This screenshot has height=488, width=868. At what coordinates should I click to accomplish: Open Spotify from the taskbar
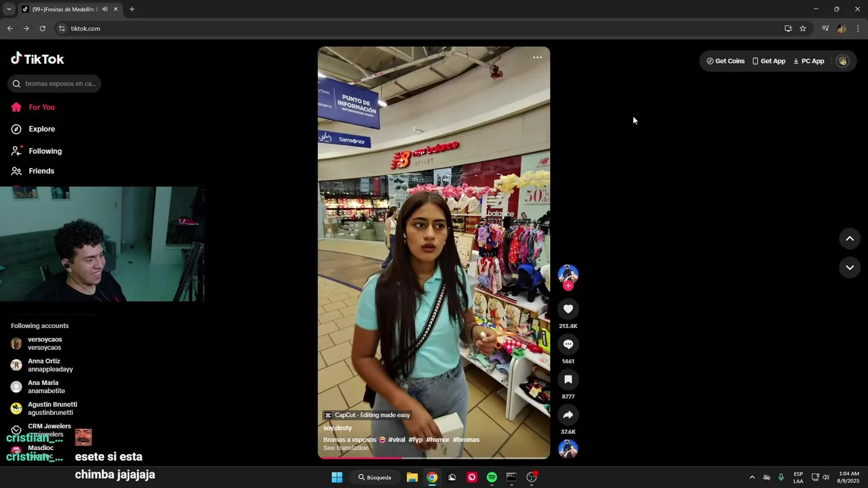pyautogui.click(x=492, y=477)
